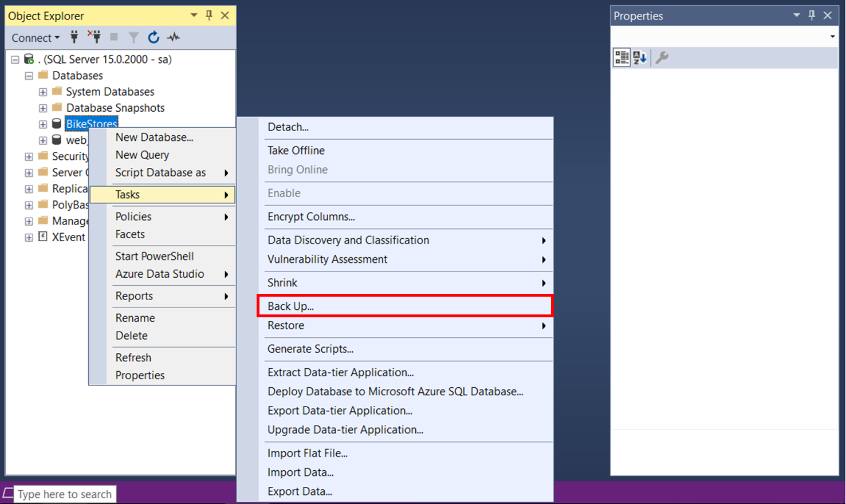Choose Refresh from context menu

(163, 357)
